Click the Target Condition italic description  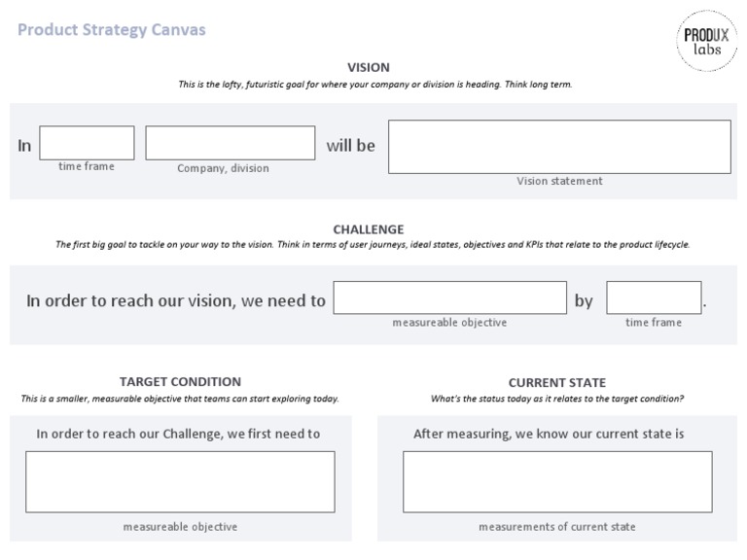pos(180,399)
